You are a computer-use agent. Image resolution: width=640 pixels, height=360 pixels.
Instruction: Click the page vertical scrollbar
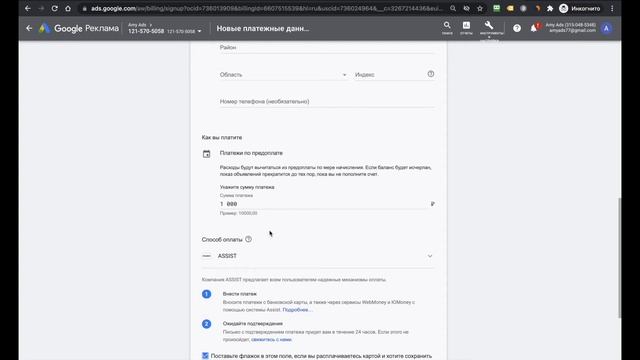(x=619, y=257)
